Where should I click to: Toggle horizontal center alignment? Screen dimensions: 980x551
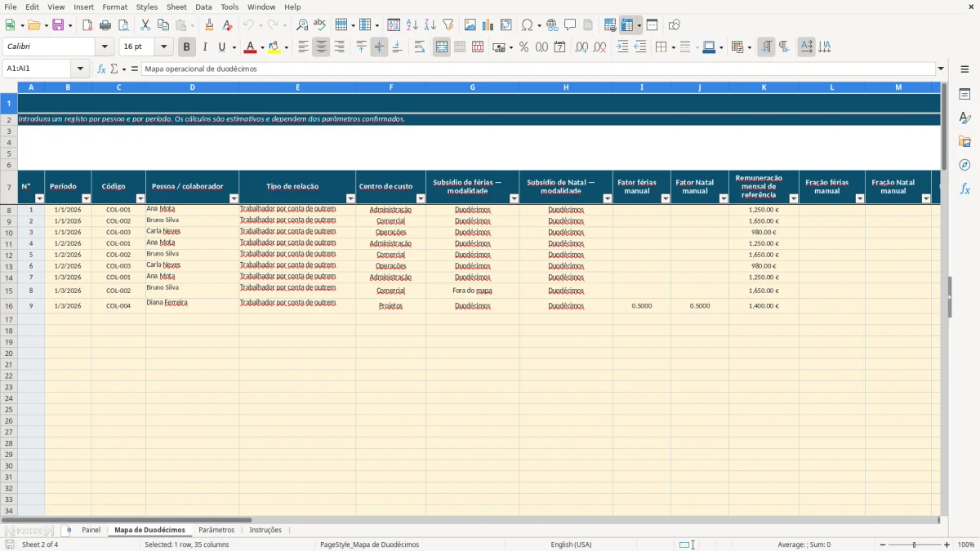[x=321, y=47]
